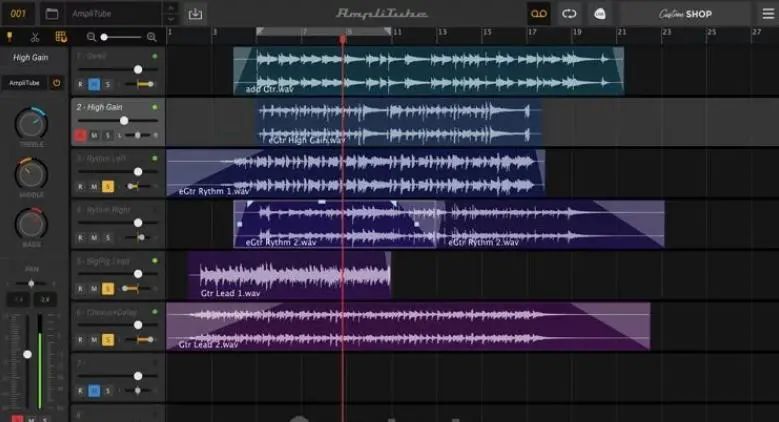Select the eGtr Rythm 1.wav clip

tap(356, 173)
